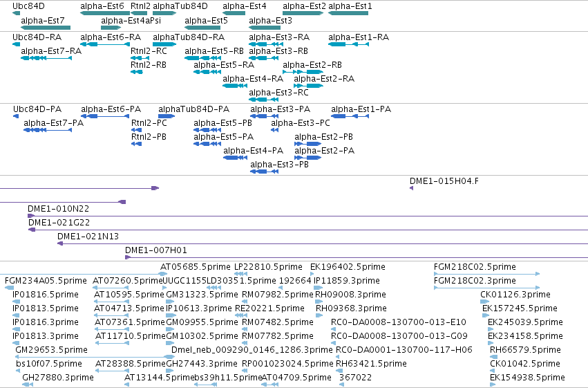Screen dimensions: 588x388
Task: Select protein alpha-Est6-PA
Action: pyautogui.click(x=106, y=116)
